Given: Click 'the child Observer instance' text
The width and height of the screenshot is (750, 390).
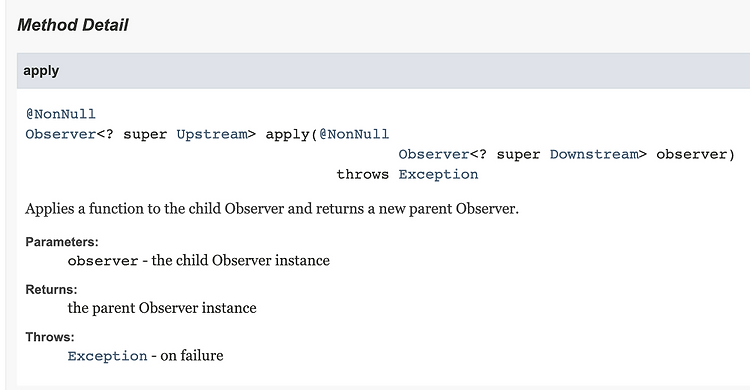Looking at the screenshot, I should point(241,260).
